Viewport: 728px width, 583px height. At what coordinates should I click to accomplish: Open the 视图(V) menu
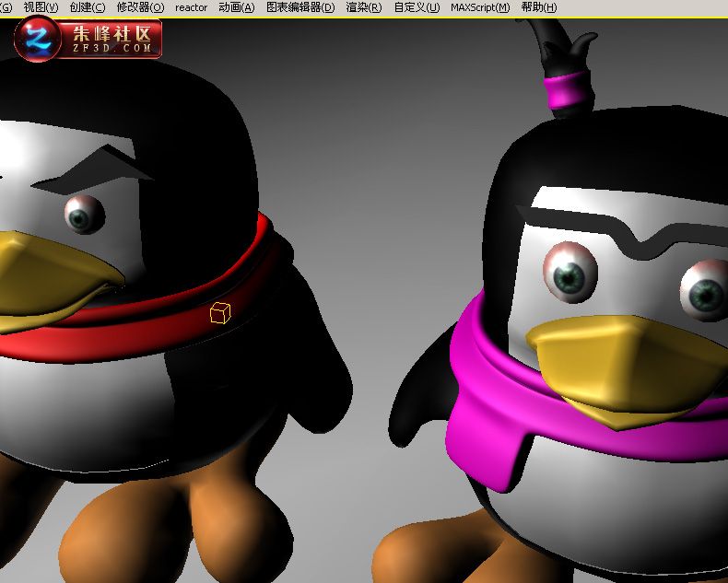(41, 7)
